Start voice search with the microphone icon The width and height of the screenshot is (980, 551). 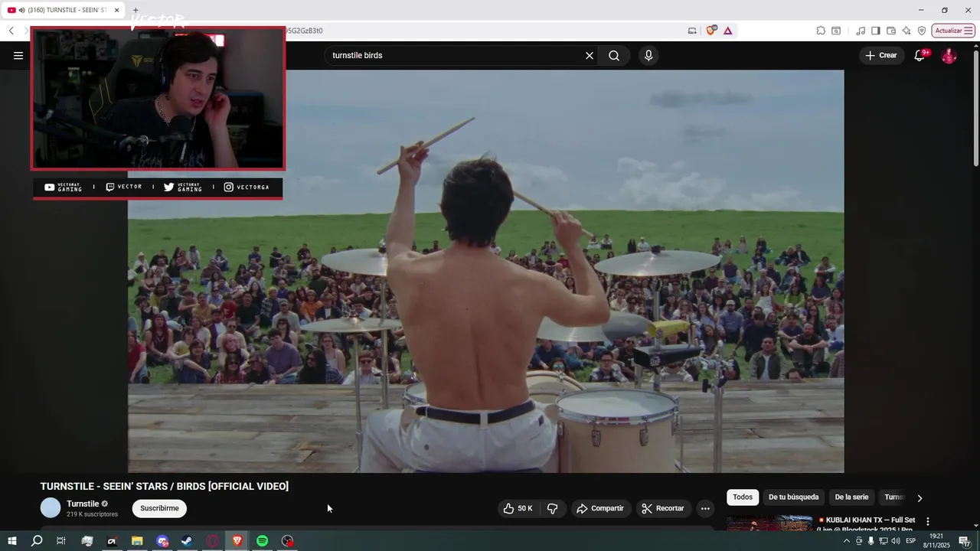coord(648,55)
